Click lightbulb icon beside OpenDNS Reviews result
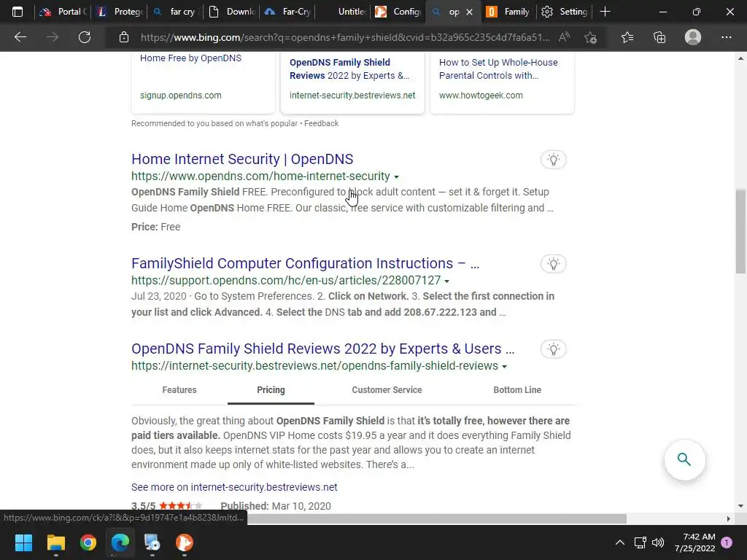Screen dimensions: 747x560 pos(553,349)
